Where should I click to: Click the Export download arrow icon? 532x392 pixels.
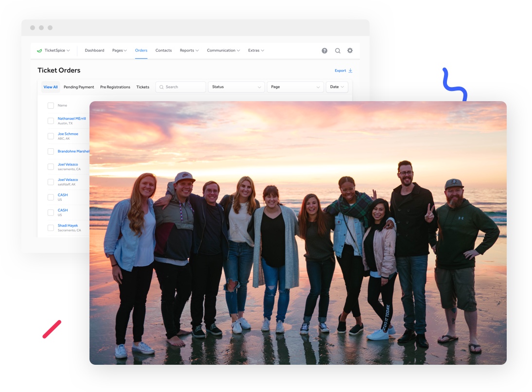(350, 71)
